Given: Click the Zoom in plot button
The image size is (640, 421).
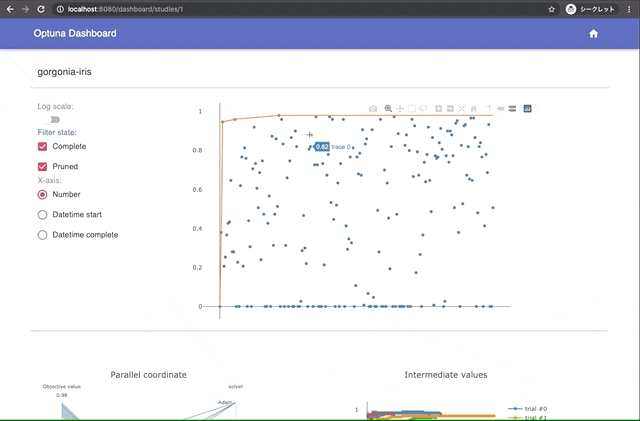Looking at the screenshot, I should [438, 109].
